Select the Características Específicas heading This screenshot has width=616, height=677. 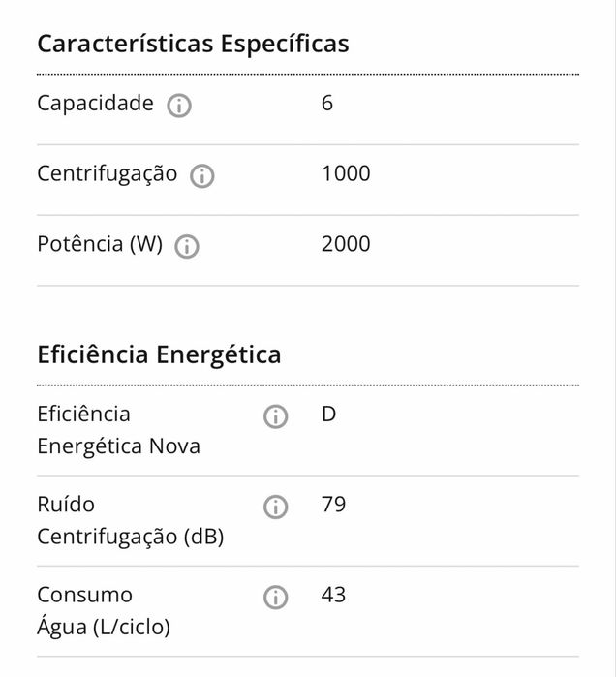click(193, 44)
